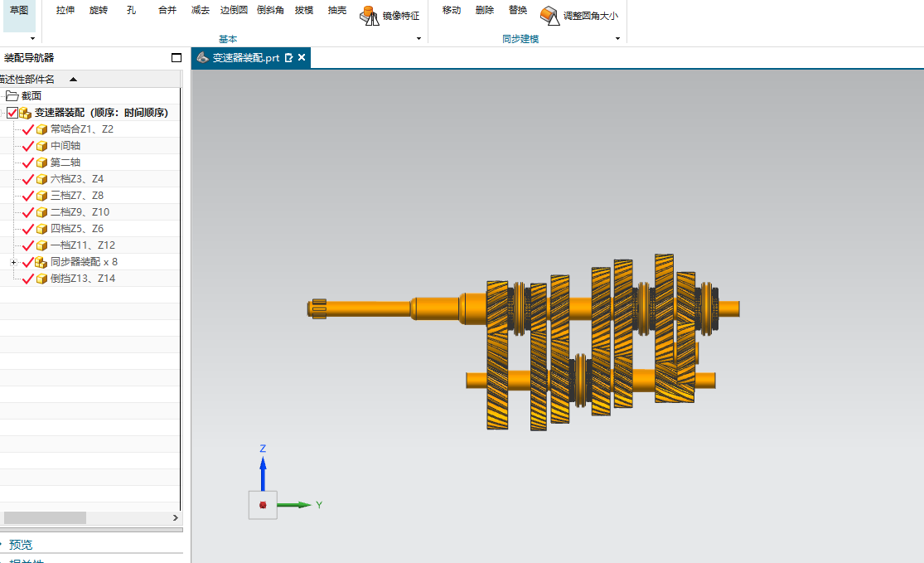Click the 旋转 revolve command
This screenshot has height=563, width=924.
(x=99, y=10)
